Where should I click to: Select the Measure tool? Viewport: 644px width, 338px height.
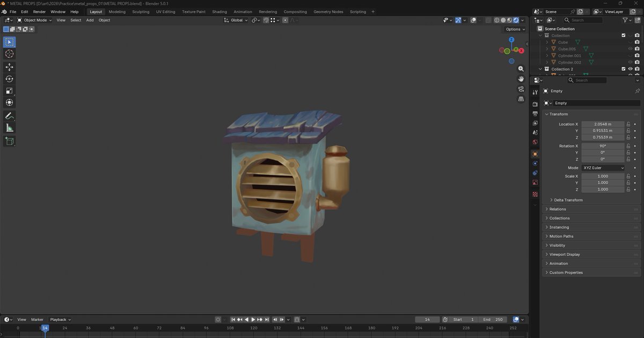pos(9,128)
